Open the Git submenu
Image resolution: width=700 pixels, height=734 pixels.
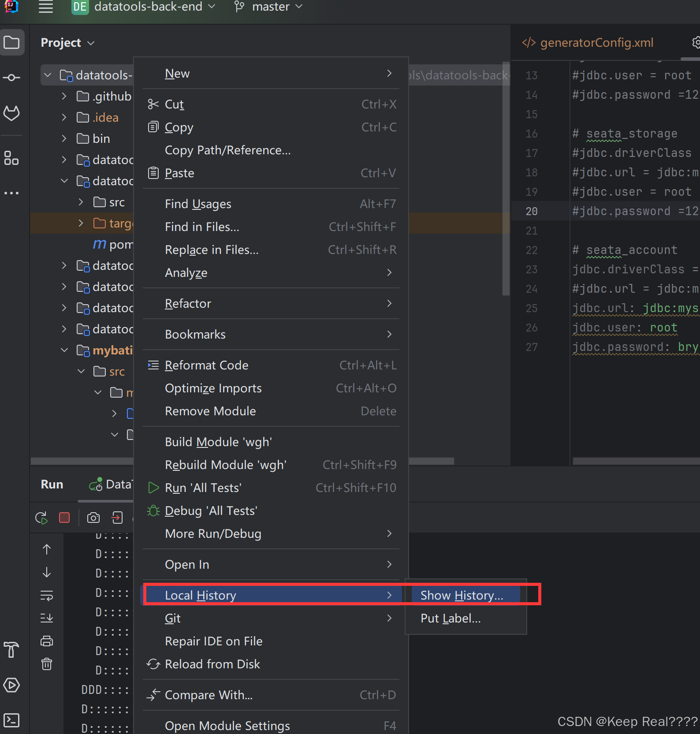coord(271,618)
